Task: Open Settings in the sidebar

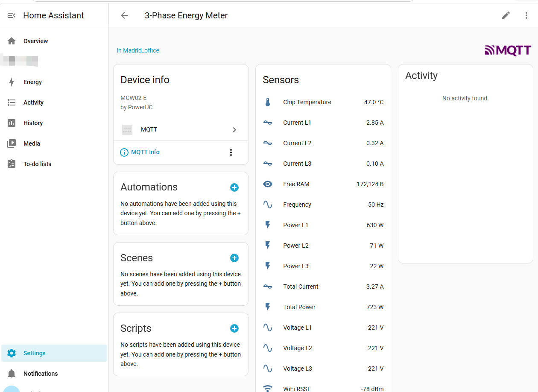Action: click(54, 353)
